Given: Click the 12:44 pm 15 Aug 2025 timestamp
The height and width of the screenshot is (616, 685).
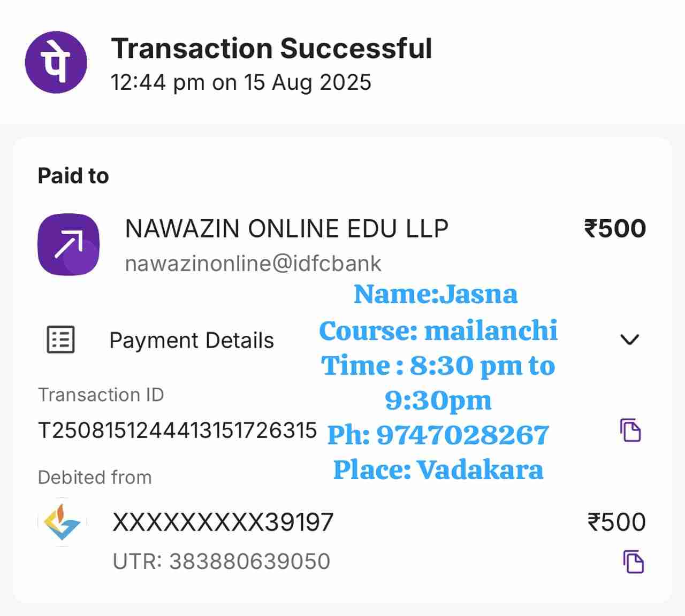Looking at the screenshot, I should point(241,83).
